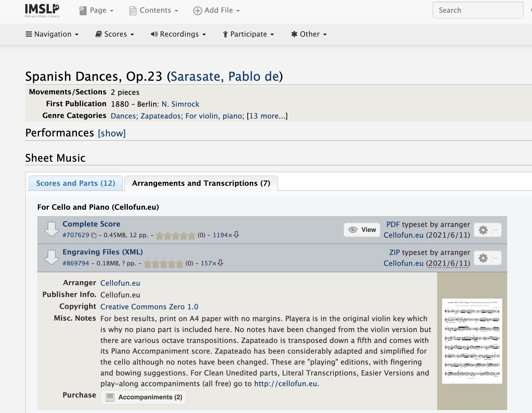Open the Contents dropdown menu
Image resolution: width=532 pixels, height=413 pixels.
[154, 10]
